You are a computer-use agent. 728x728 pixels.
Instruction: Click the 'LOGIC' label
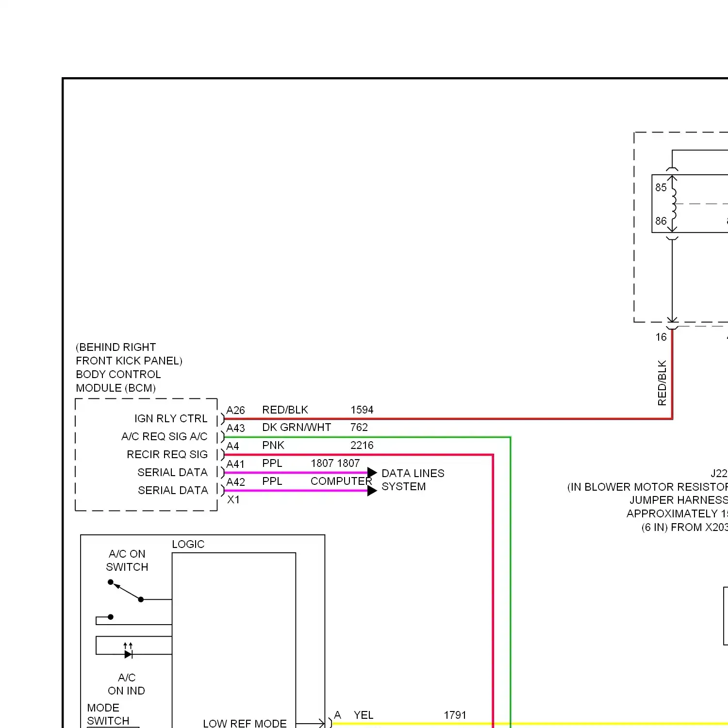[x=188, y=544]
